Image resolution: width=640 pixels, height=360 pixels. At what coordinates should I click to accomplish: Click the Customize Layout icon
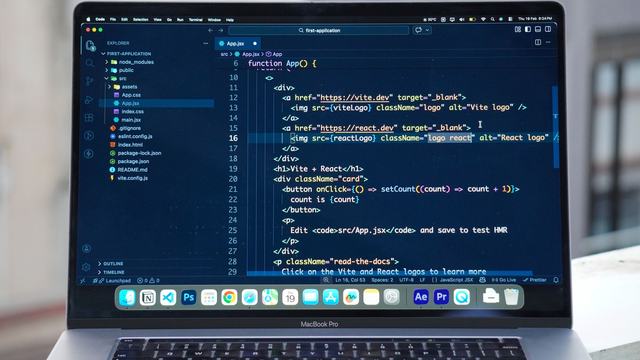click(518, 29)
